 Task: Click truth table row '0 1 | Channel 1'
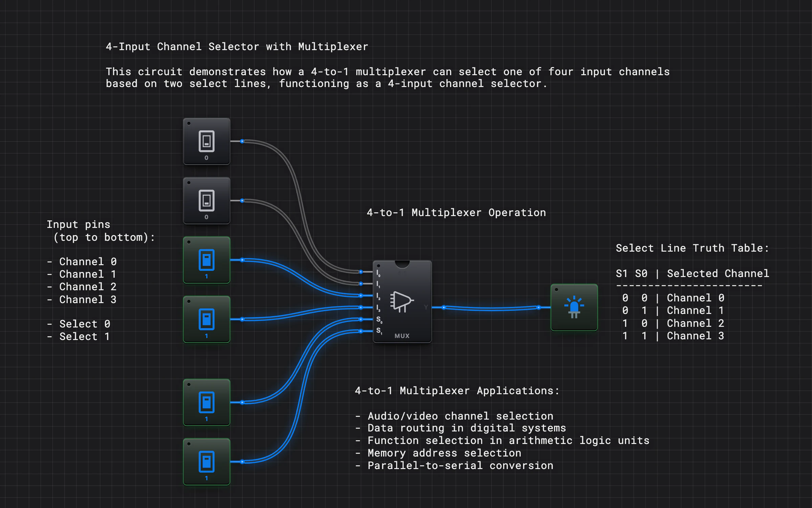point(673,310)
